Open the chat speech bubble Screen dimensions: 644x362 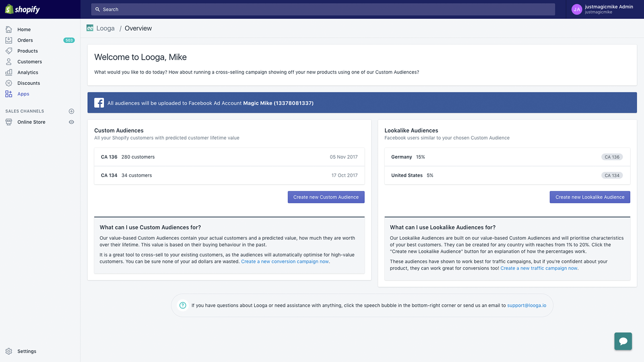pyautogui.click(x=623, y=341)
